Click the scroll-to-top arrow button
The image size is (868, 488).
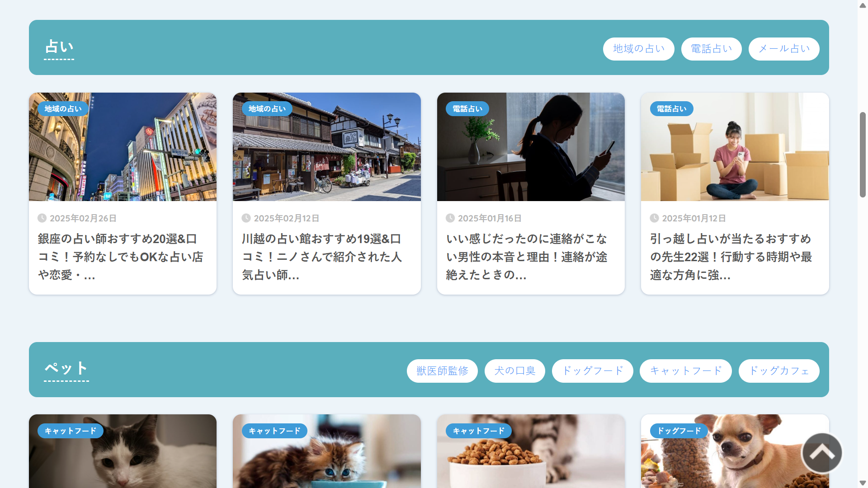pyautogui.click(x=821, y=453)
